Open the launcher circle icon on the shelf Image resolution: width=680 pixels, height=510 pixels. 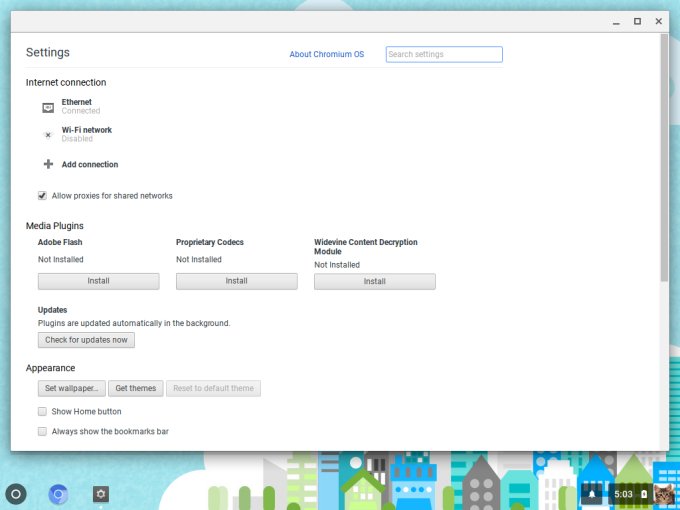[x=16, y=494]
